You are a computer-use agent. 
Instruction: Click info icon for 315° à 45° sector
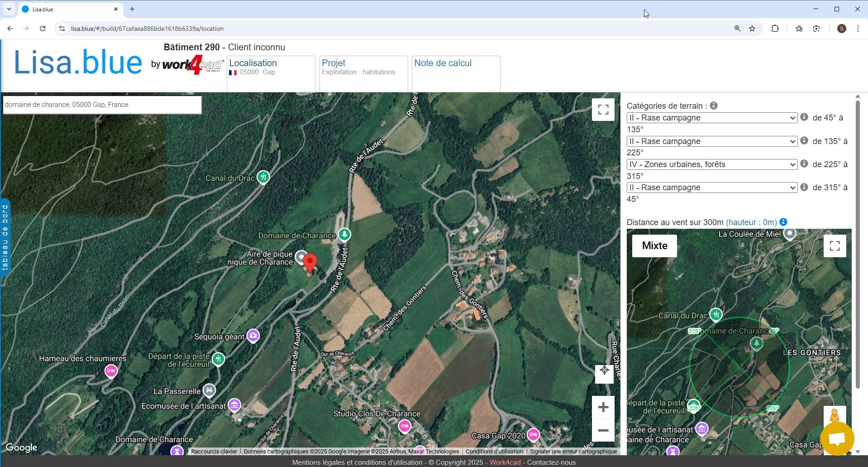pyautogui.click(x=804, y=187)
